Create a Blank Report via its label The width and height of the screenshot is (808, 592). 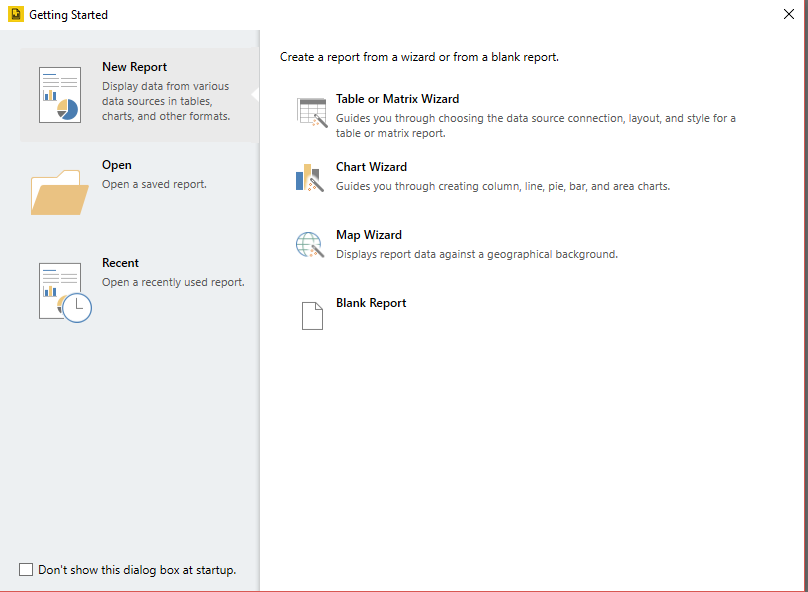point(371,303)
